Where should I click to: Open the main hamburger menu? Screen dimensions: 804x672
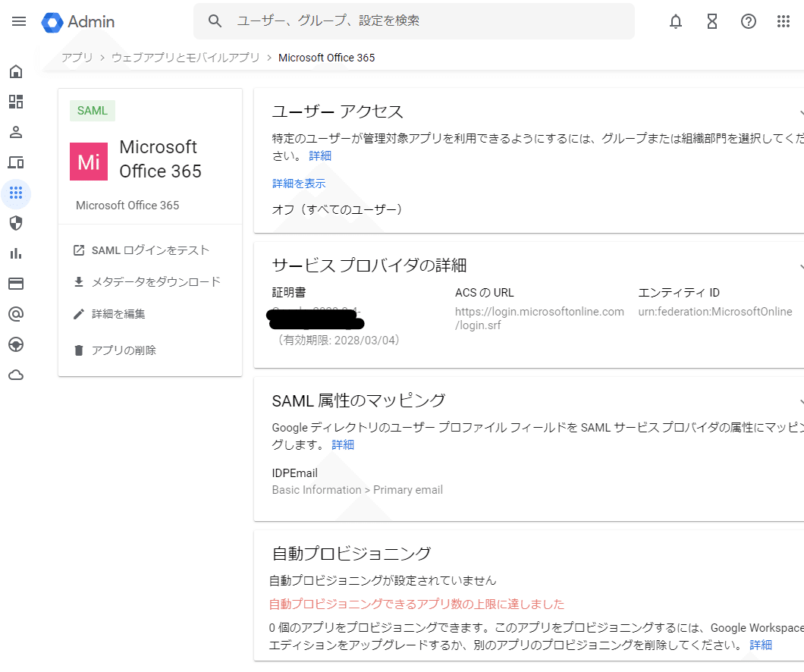(19, 21)
